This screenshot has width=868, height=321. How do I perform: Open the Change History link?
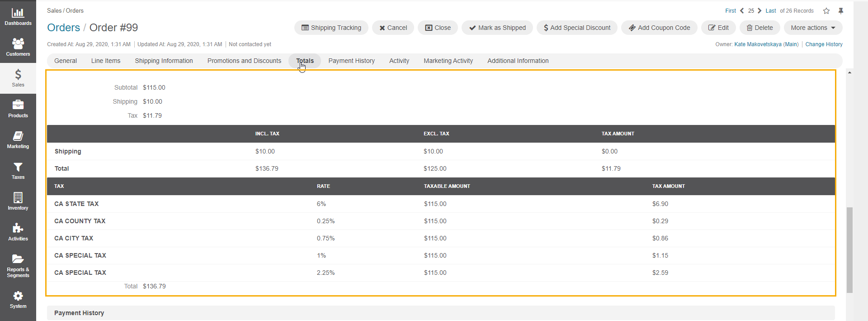click(x=824, y=44)
